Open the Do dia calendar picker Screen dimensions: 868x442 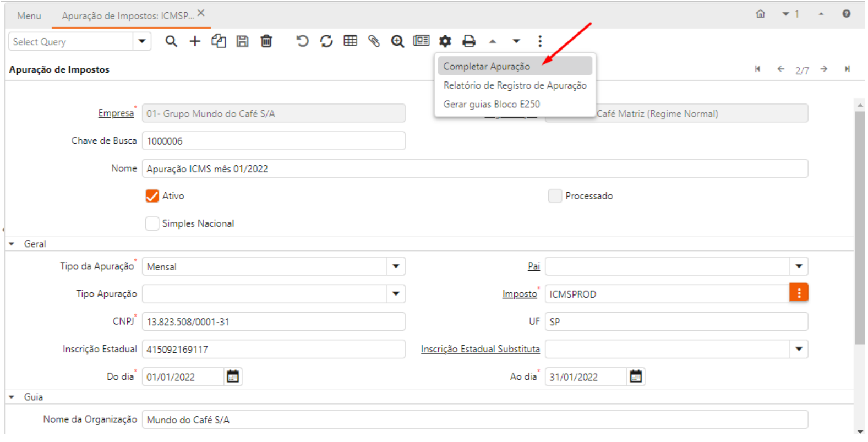click(x=233, y=376)
